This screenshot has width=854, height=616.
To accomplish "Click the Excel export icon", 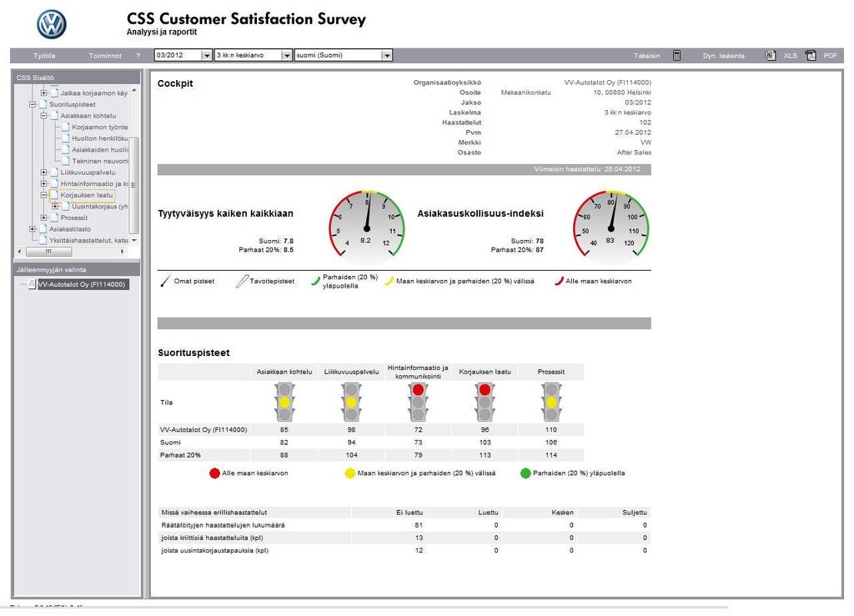I will (770, 56).
